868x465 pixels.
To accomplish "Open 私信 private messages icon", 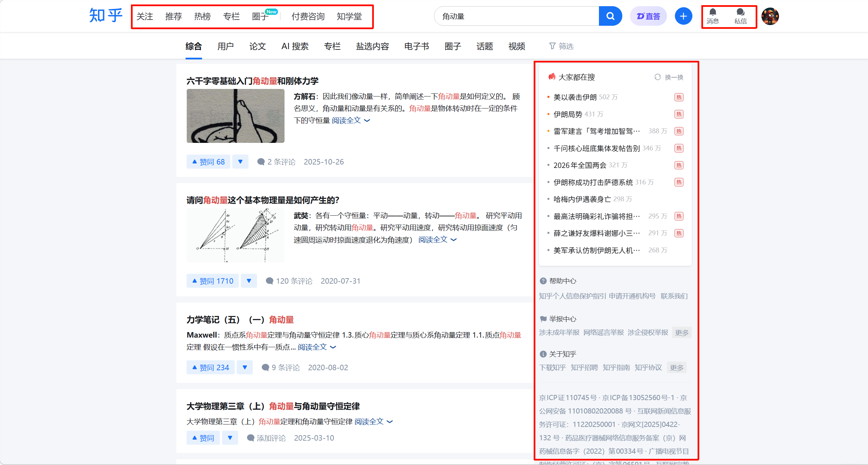I will (x=740, y=16).
